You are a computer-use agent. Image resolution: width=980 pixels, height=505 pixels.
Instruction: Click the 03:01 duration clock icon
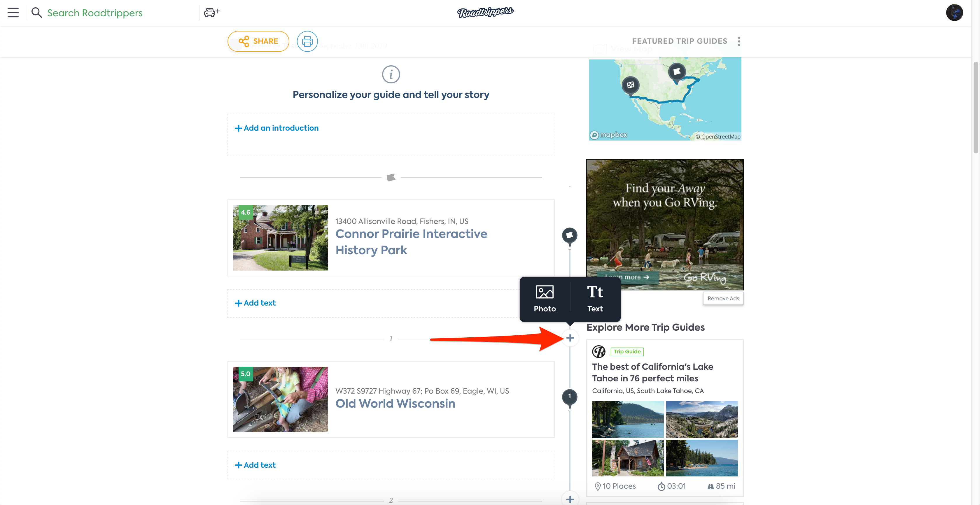point(661,486)
